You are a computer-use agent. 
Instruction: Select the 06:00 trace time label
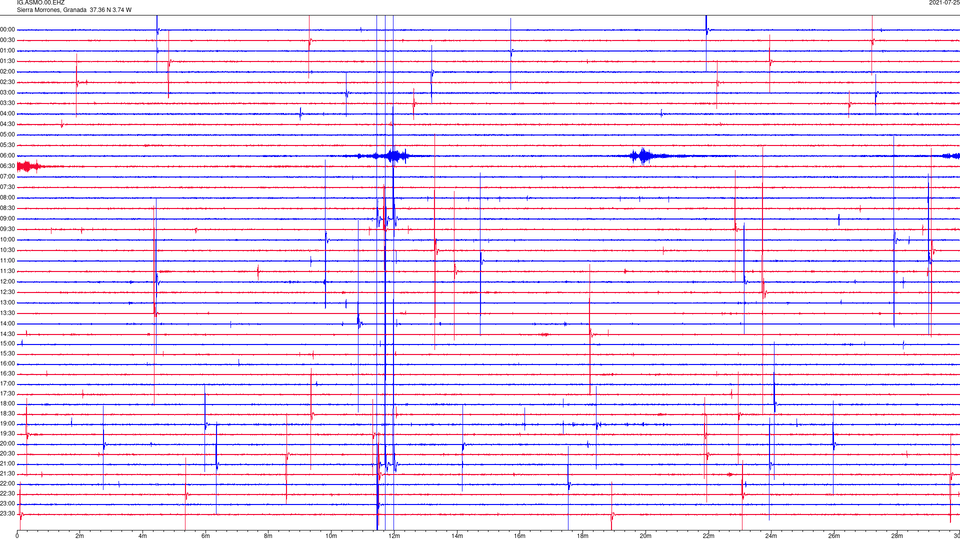pos(8,156)
